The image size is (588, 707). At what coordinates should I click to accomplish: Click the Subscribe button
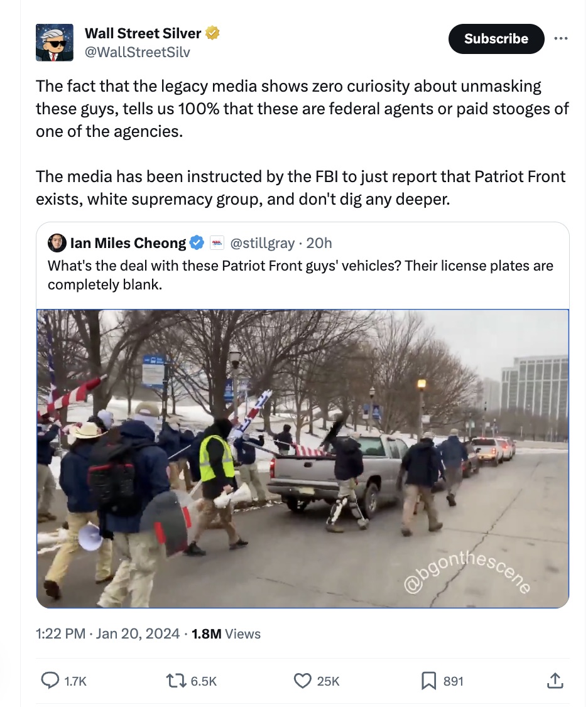tap(496, 38)
